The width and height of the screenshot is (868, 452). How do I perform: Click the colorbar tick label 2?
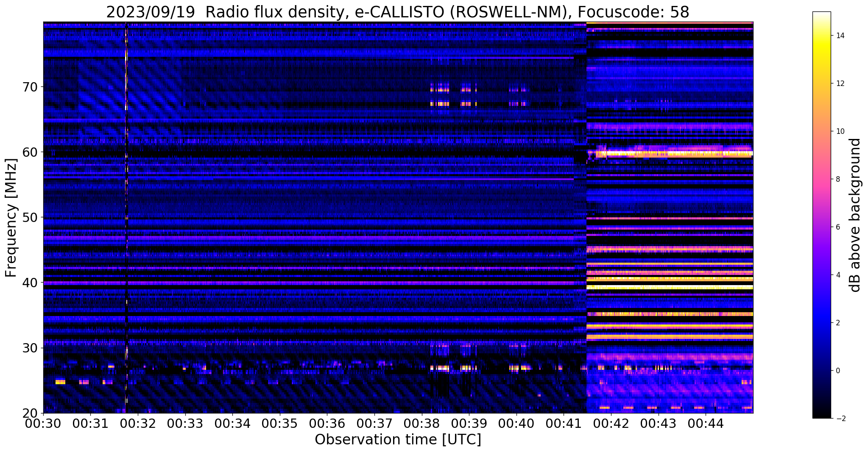coord(838,323)
